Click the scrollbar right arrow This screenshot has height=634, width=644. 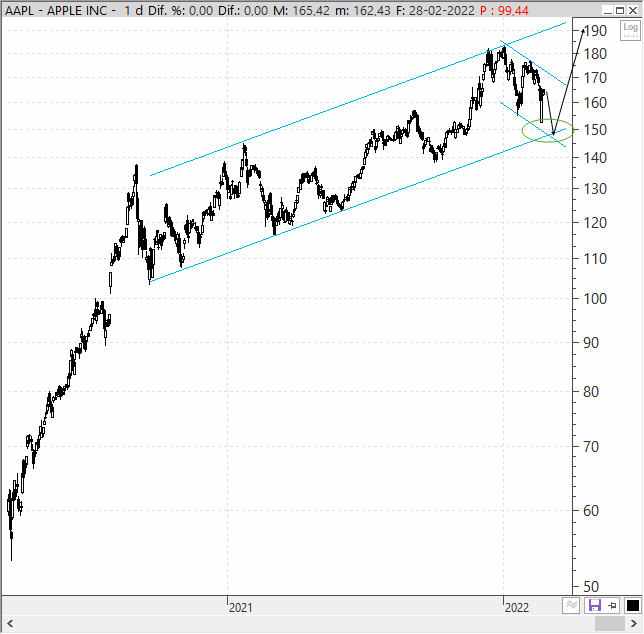pyautogui.click(x=634, y=624)
